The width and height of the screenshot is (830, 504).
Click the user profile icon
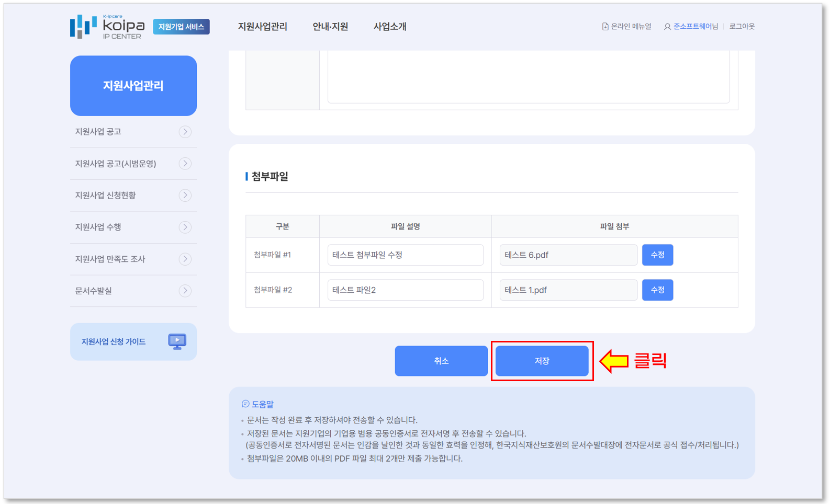(x=667, y=27)
